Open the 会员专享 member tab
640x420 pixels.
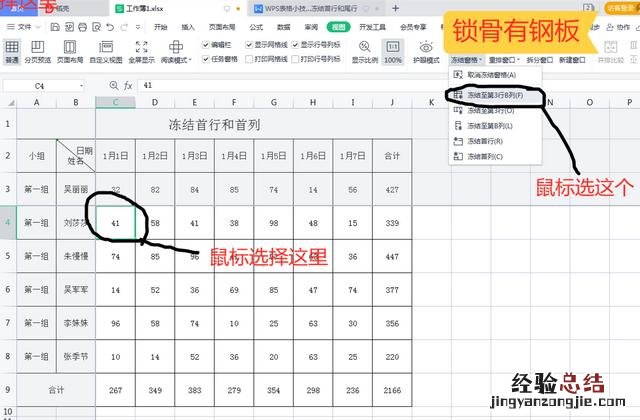point(413,27)
